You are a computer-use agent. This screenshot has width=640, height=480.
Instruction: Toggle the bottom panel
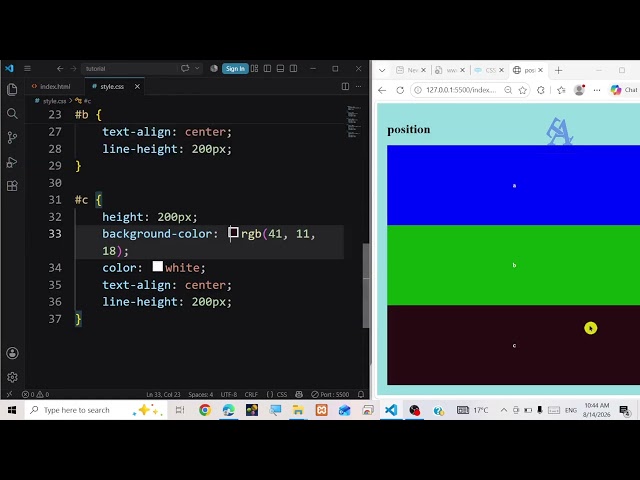click(280, 69)
